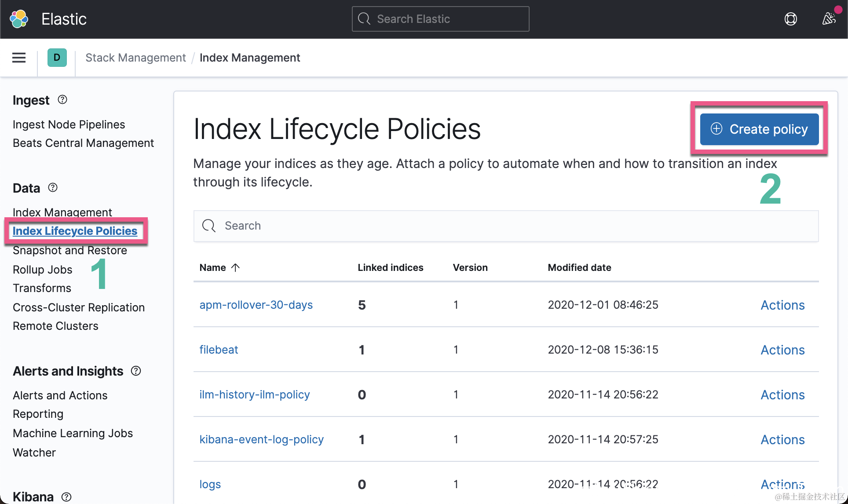
Task: Click help icon beside Alerts and Insights
Action: (x=136, y=371)
